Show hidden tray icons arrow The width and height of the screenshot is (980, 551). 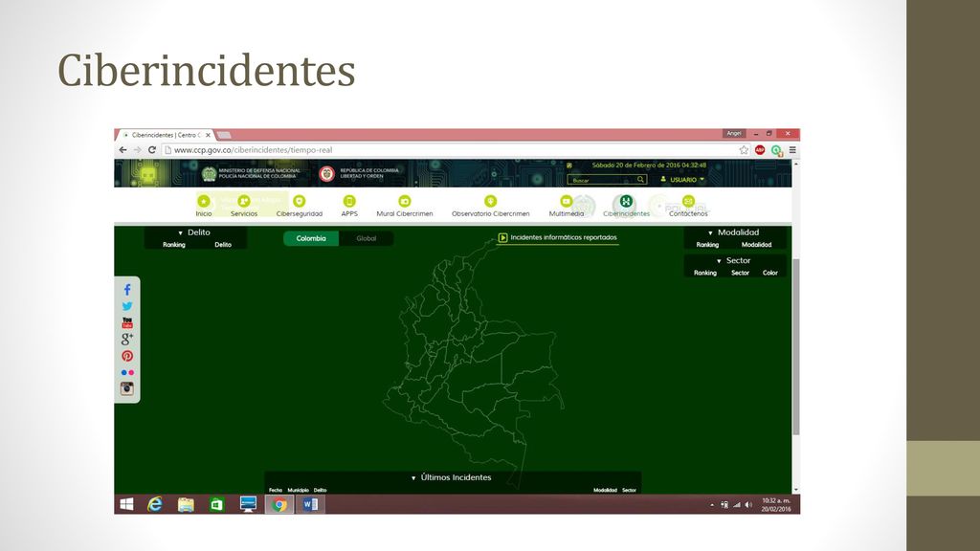712,505
